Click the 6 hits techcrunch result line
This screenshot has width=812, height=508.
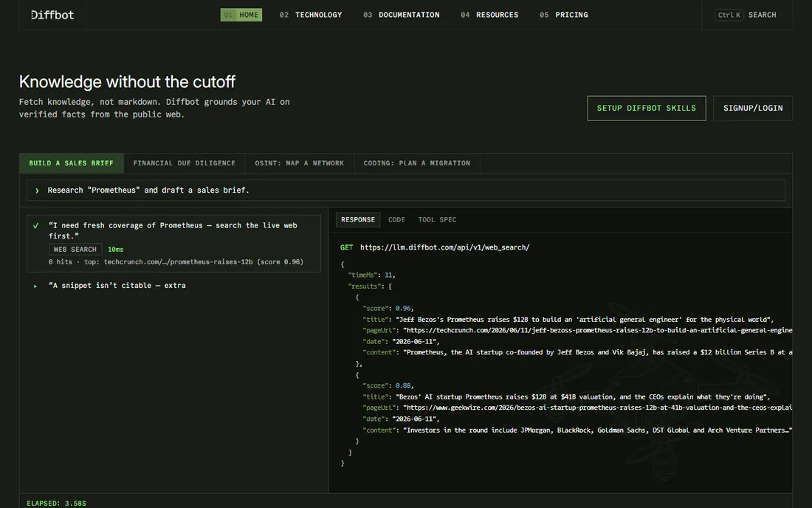point(176,262)
